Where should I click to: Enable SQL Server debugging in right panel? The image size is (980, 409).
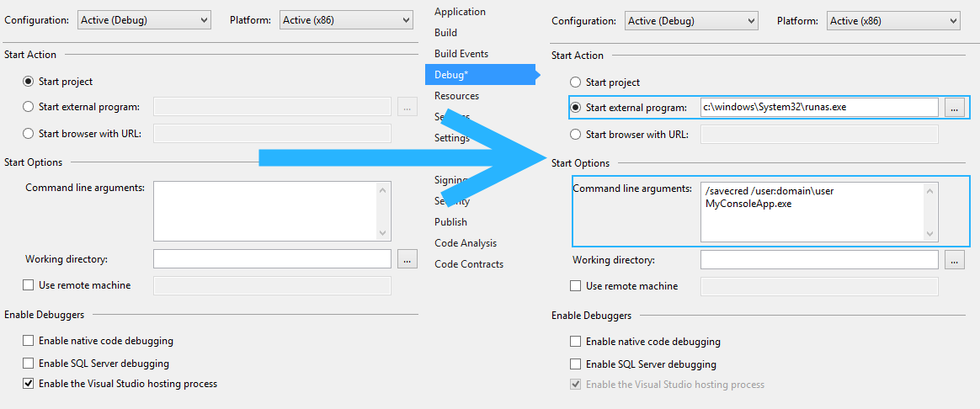pyautogui.click(x=576, y=364)
